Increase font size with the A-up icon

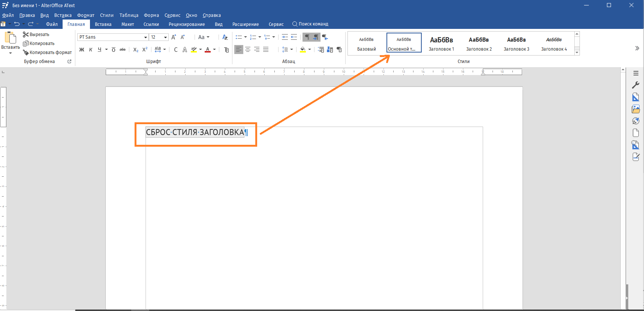point(174,37)
